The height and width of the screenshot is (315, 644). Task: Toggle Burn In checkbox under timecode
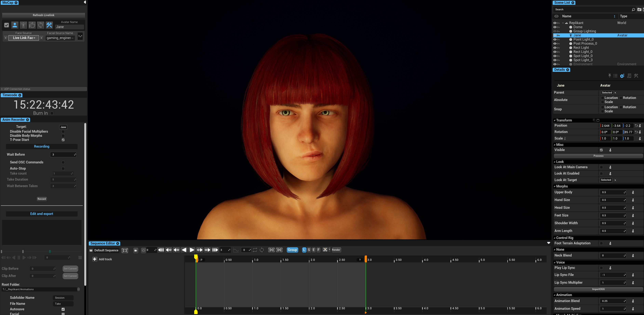pyautogui.click(x=52, y=113)
